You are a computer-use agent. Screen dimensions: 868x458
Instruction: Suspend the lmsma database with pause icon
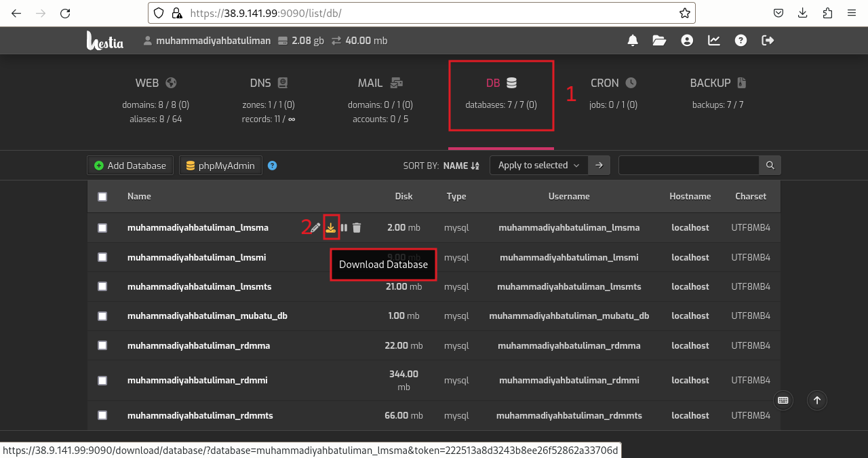pyautogui.click(x=344, y=228)
